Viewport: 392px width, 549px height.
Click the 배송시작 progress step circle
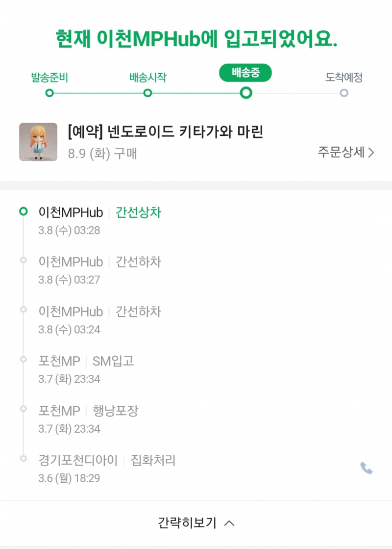(x=147, y=93)
